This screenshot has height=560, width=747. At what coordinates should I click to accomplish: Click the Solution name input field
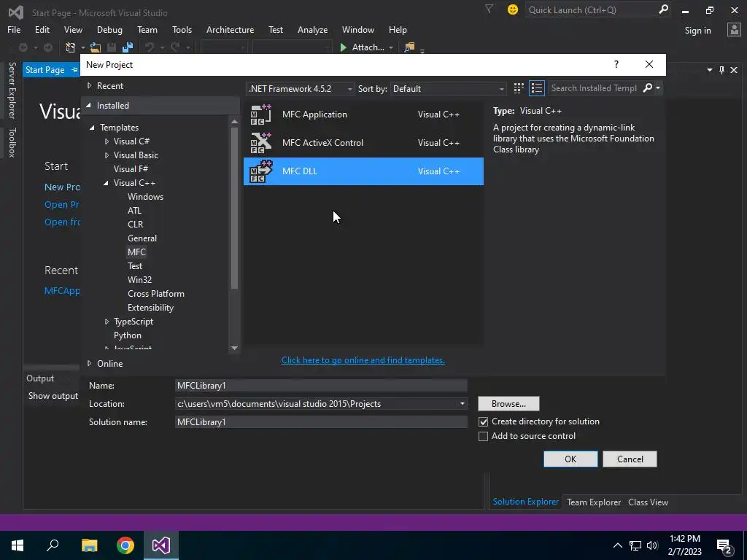[x=321, y=422]
